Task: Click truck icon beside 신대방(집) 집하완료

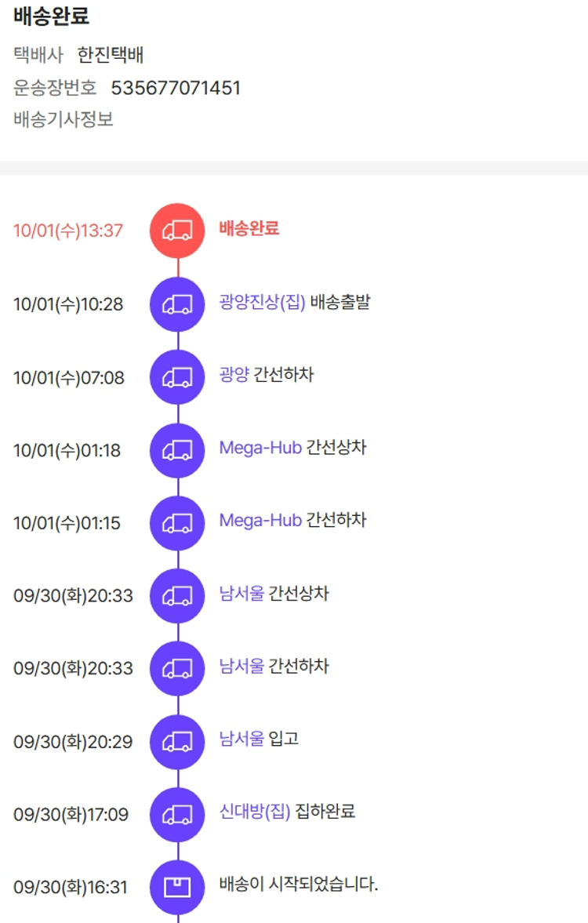Action: 177,815
